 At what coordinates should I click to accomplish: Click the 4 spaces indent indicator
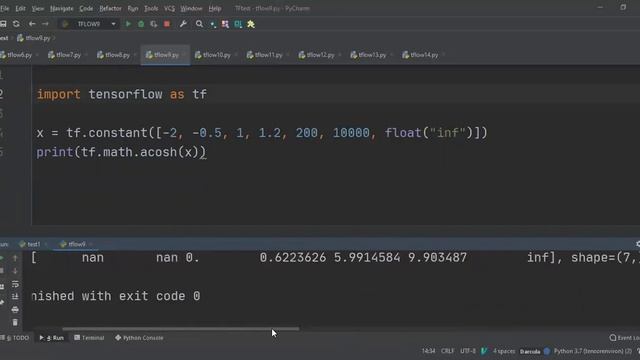504,351
